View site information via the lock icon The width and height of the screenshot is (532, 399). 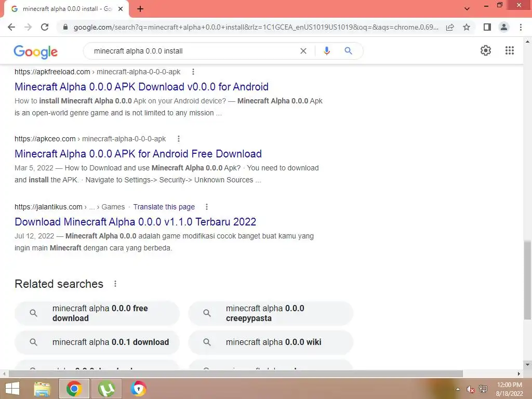65,27
